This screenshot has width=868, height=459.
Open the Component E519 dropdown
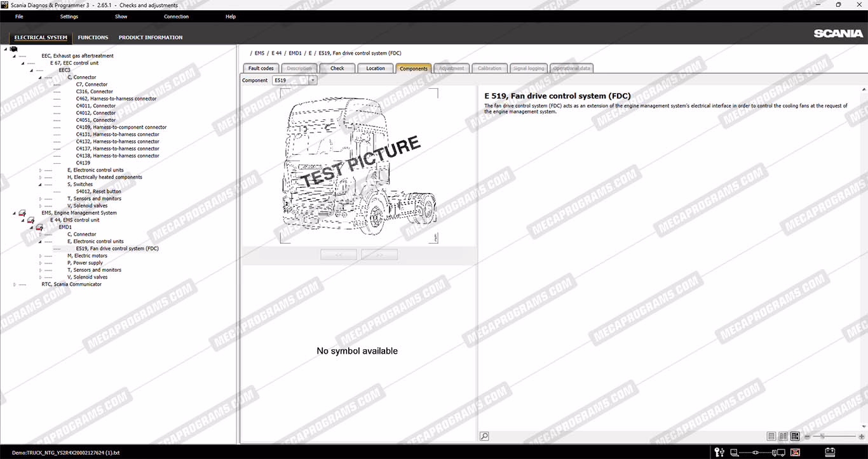pyautogui.click(x=312, y=81)
